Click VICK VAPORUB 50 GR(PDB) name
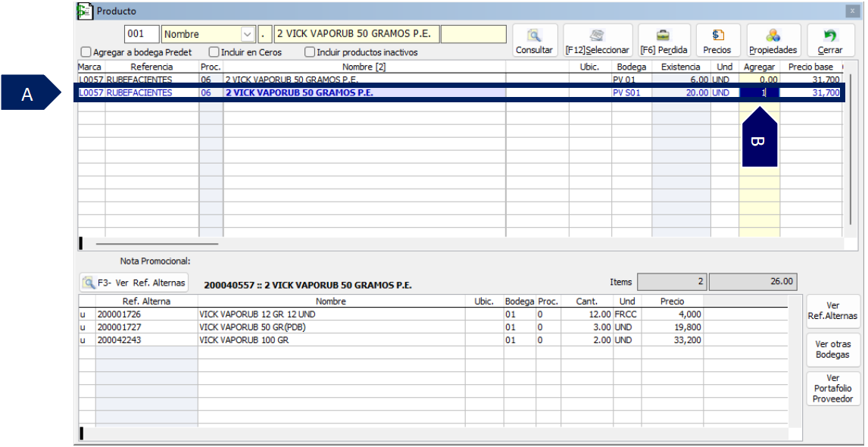 point(252,327)
